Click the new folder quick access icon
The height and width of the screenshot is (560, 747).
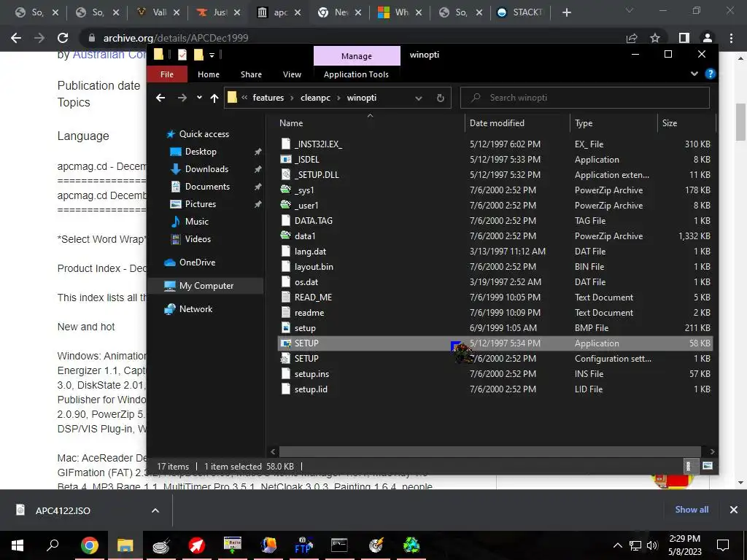click(198, 55)
